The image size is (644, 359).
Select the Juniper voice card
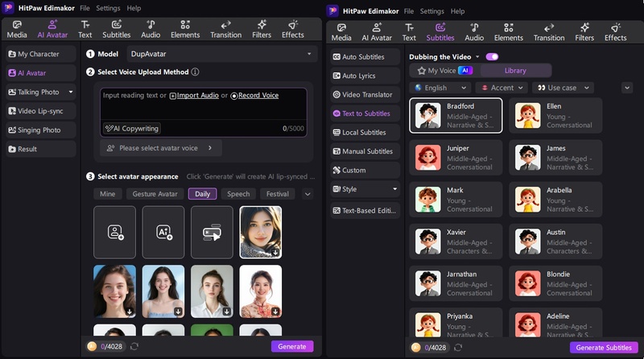456,157
